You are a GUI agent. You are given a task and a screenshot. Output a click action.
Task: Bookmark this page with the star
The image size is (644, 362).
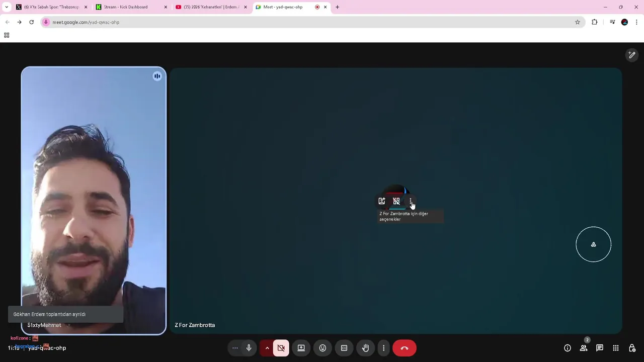click(x=578, y=22)
